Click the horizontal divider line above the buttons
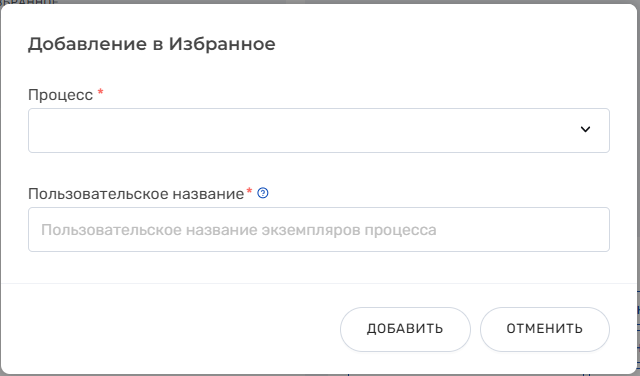Viewport: 640px width, 376px height. 319,283
